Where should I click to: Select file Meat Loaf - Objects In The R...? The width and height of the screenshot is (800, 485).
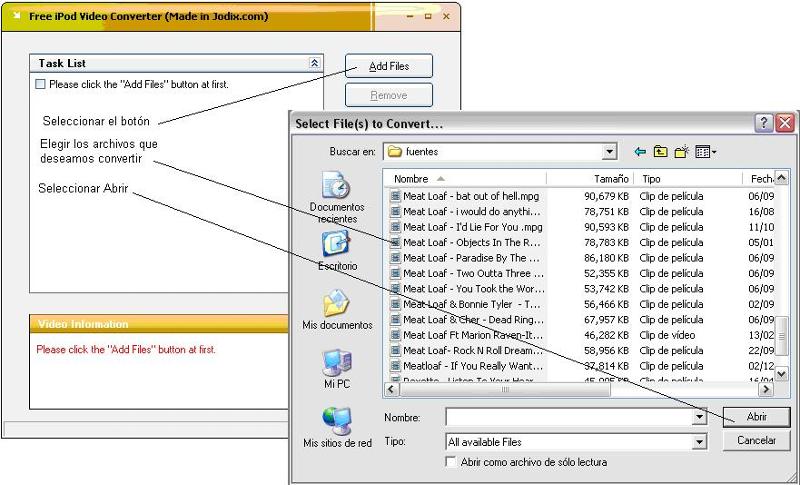pos(472,243)
